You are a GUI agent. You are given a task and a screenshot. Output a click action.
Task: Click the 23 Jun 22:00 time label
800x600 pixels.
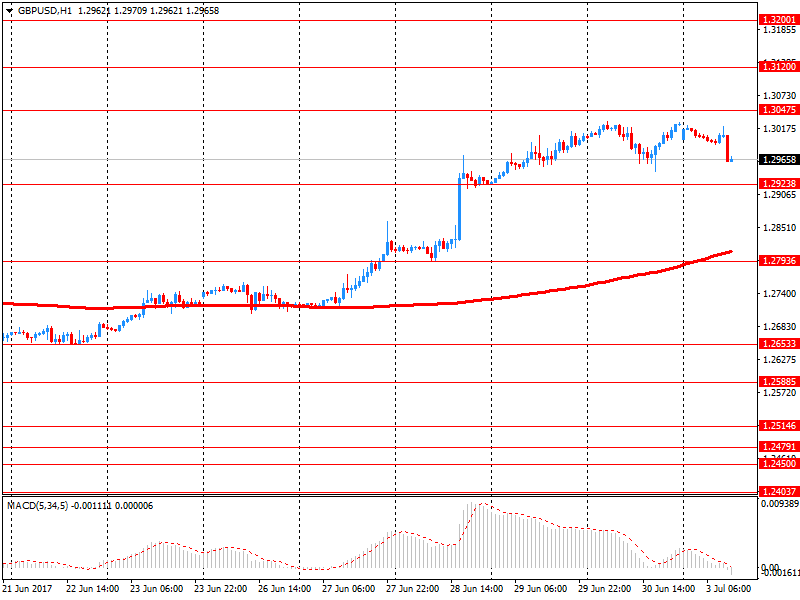point(220,588)
